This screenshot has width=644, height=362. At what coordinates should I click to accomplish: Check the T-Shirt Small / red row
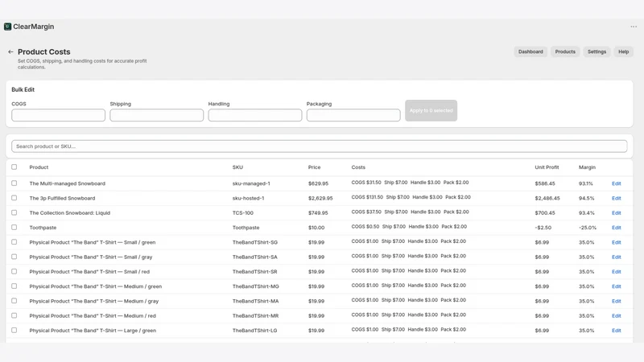pyautogui.click(x=14, y=271)
